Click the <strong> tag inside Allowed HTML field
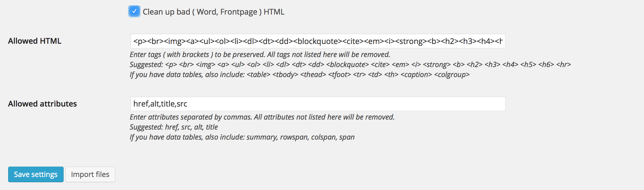Viewport: 644px width, 190px height. point(411,41)
